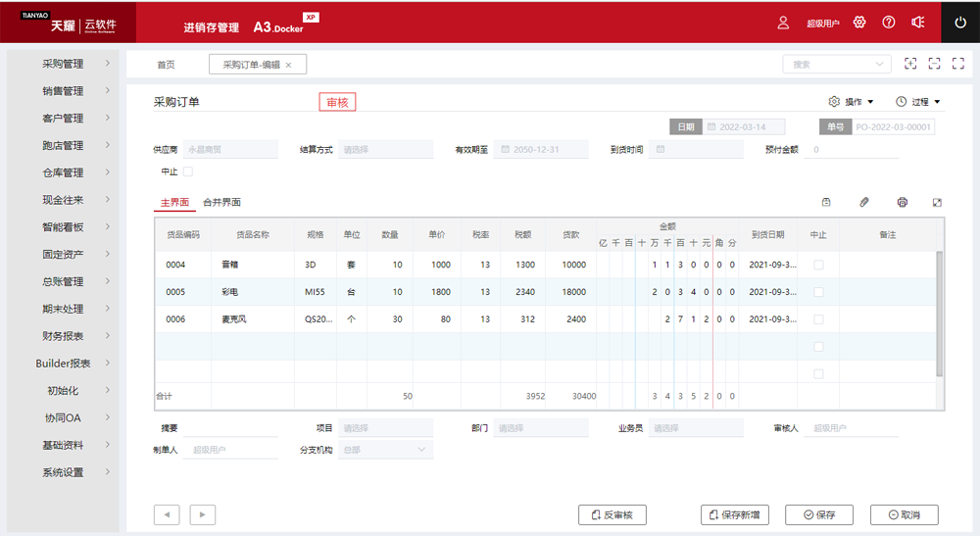Expand the 采购管理 sidebar menu
Image resolution: width=980 pixels, height=536 pixels.
[63, 64]
